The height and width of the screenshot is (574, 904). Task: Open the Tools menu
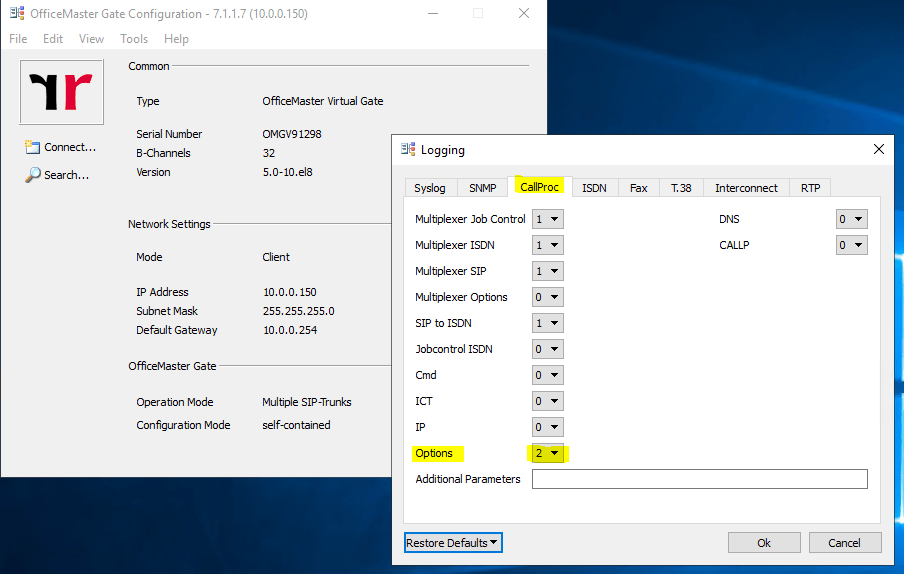(134, 39)
